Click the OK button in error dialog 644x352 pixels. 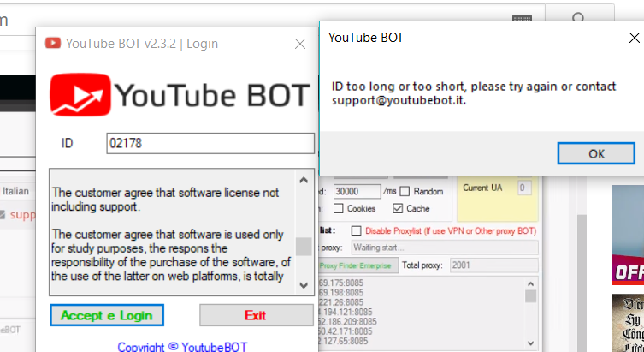tap(596, 153)
